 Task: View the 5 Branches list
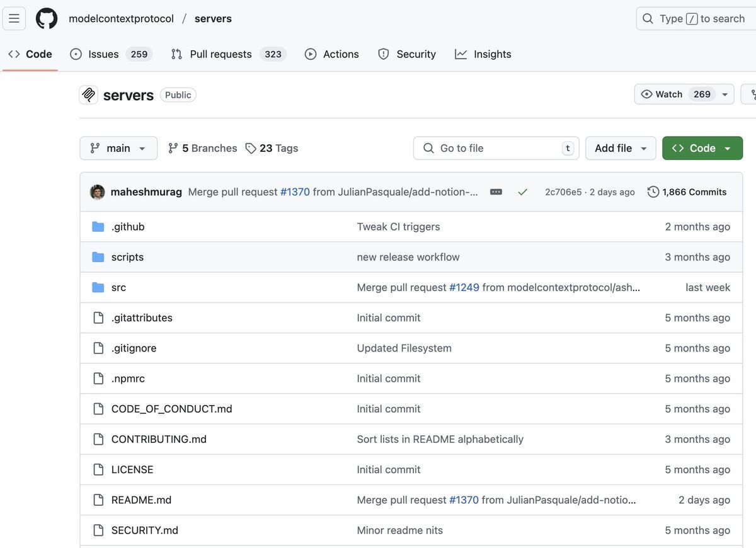pos(203,148)
